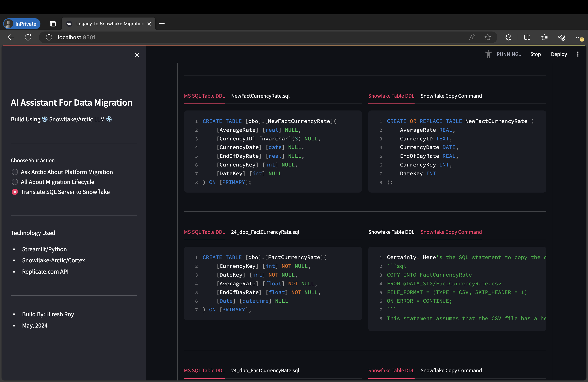Open browser Extensions puzzle icon
Viewport: 588px width, 382px height.
click(x=508, y=37)
